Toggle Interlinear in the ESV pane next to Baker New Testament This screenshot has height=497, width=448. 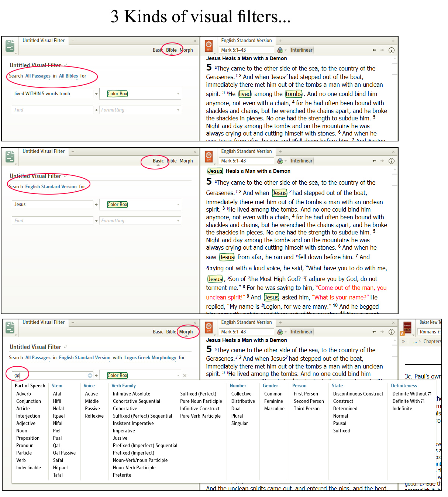click(x=301, y=332)
